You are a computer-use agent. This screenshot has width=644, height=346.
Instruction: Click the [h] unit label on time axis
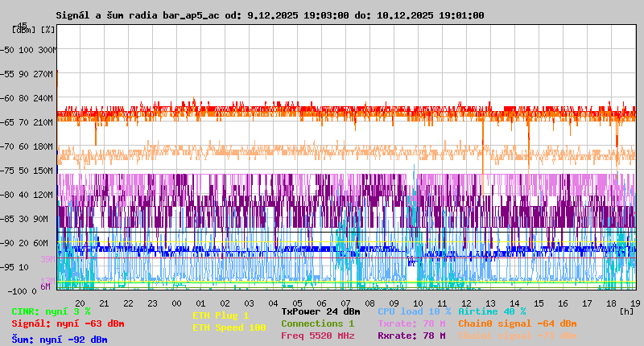click(x=627, y=310)
